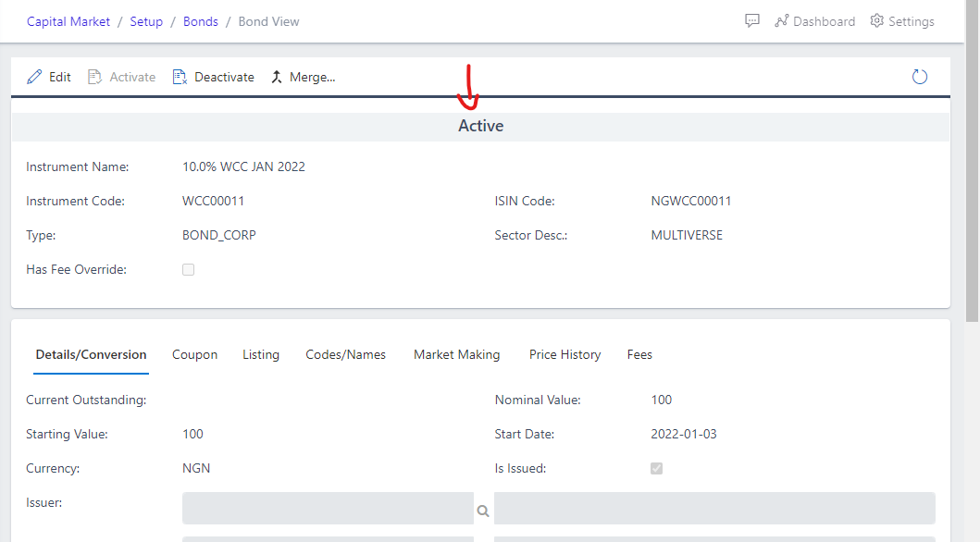
Task: Navigate to Bonds breadcrumb link
Action: [201, 21]
